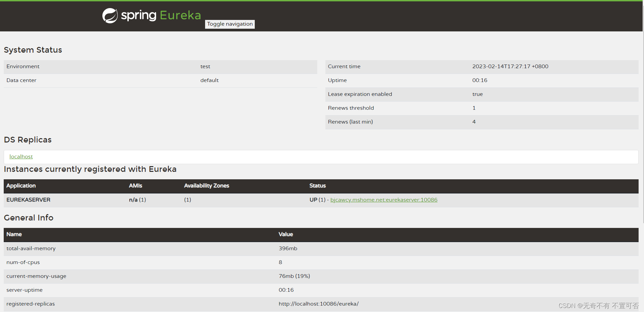Select the current-memory-usage row name

[x=36, y=276]
